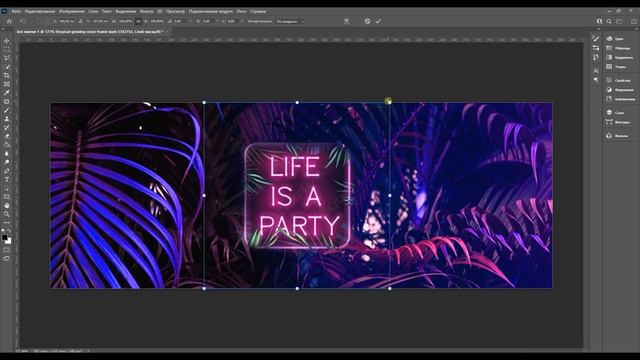The height and width of the screenshot is (360, 640).
Task: Select the Dodge tool
Action: click(x=7, y=162)
